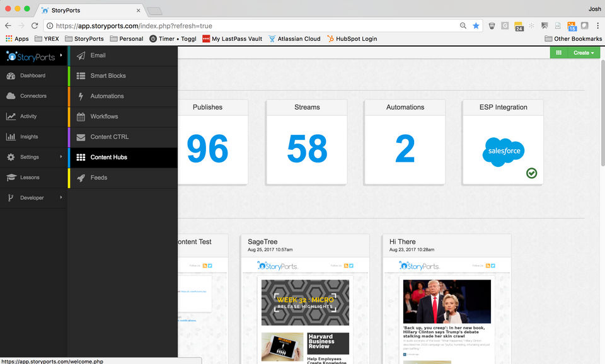
Task: Click the Salesforce ESP Integration logo
Action: coord(504,152)
